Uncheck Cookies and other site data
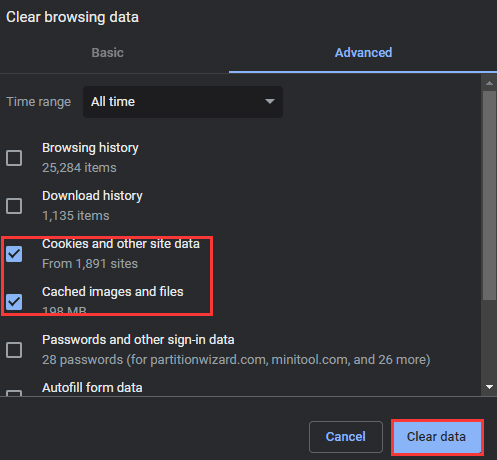This screenshot has width=497, height=460. [14, 254]
